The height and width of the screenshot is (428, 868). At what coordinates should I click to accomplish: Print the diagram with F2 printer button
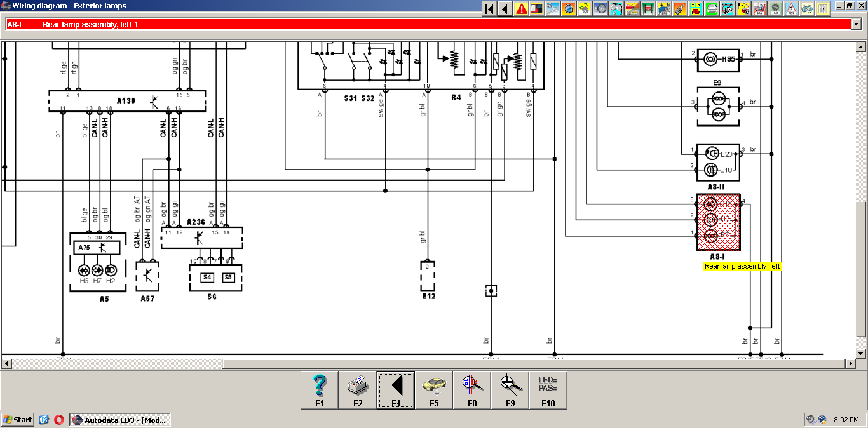click(x=358, y=390)
